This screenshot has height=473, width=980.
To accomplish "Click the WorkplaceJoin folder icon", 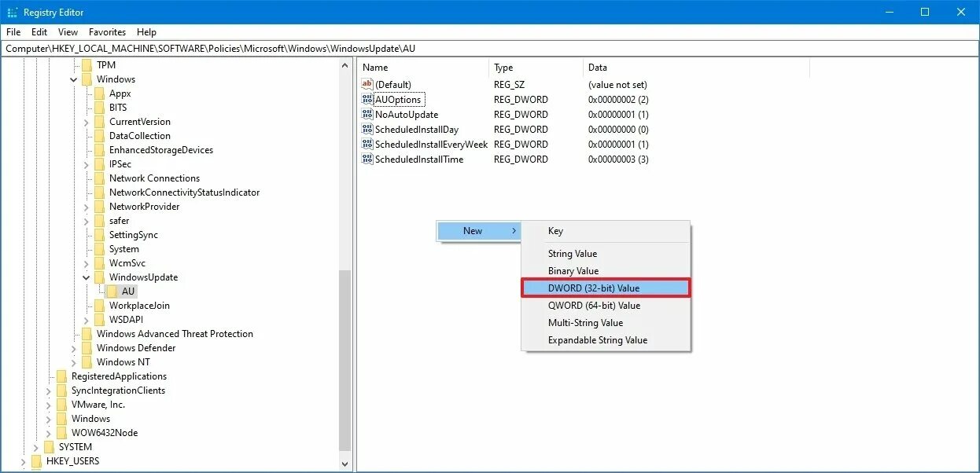I will 99,306.
